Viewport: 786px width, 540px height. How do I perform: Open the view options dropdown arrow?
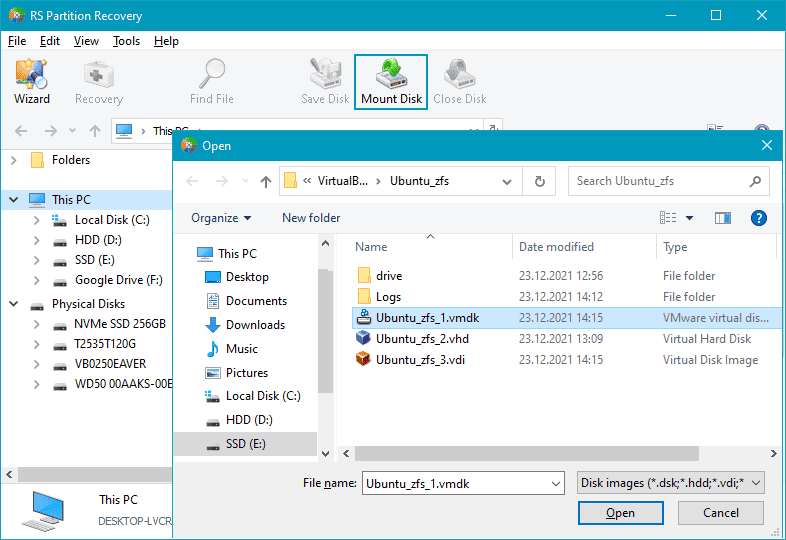[x=690, y=218]
